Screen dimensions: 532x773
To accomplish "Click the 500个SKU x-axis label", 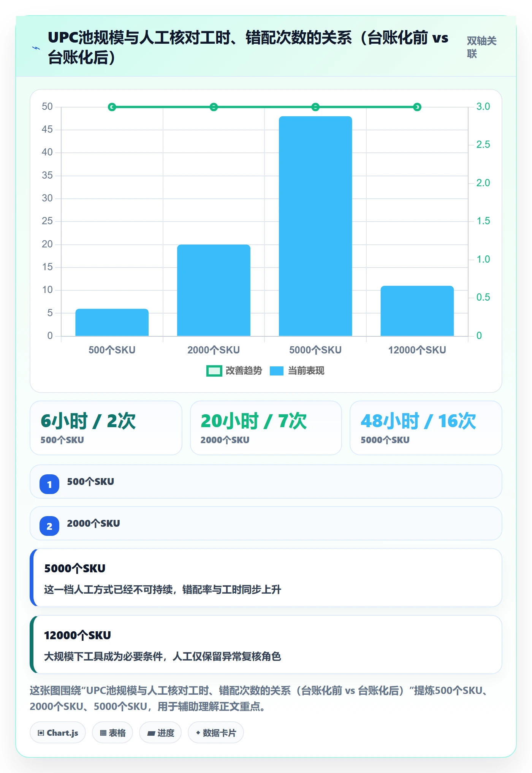I will [112, 350].
